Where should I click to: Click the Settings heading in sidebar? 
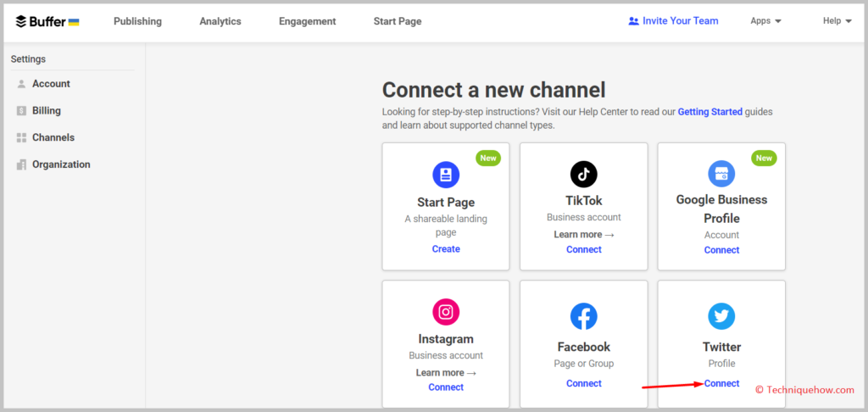coord(28,59)
